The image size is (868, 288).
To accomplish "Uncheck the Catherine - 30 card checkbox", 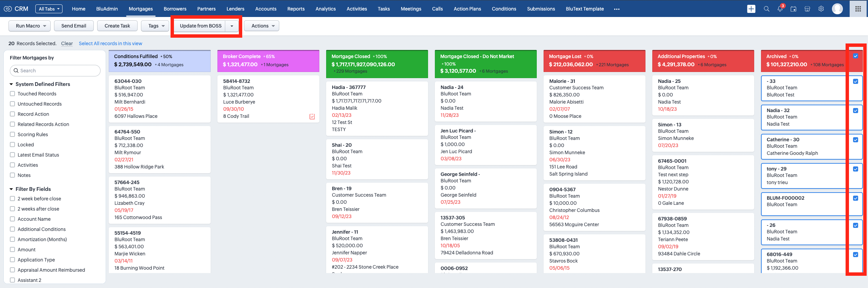I will pyautogui.click(x=855, y=140).
